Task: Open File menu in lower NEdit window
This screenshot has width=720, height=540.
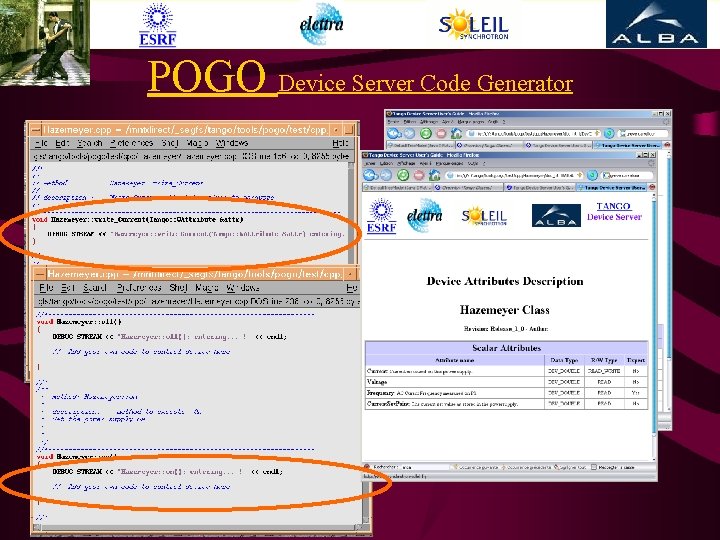Action: click(x=46, y=287)
